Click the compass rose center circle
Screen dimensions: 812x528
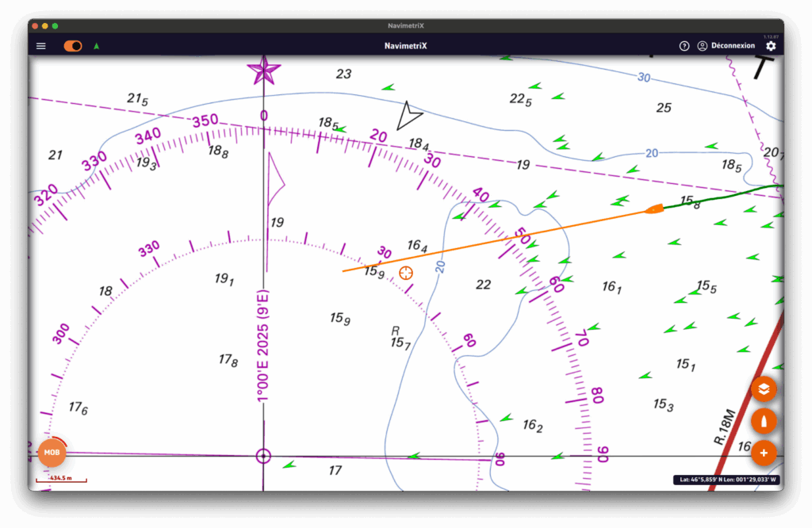(263, 456)
